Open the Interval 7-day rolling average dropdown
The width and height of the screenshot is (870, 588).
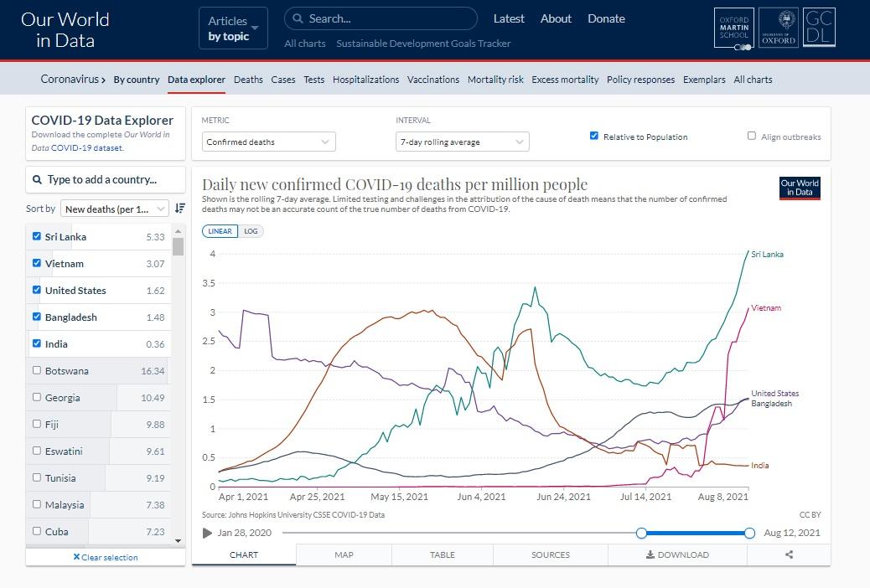coord(462,142)
